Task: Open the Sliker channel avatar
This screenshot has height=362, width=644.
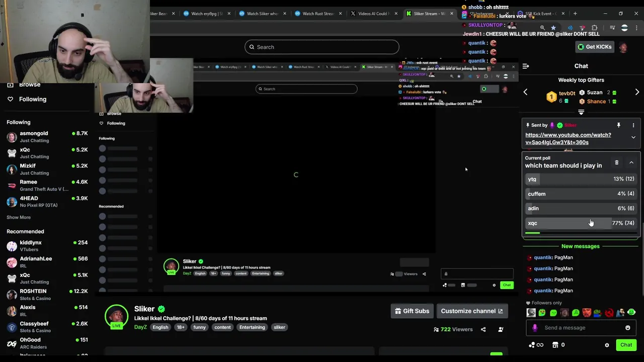Action: (116, 316)
